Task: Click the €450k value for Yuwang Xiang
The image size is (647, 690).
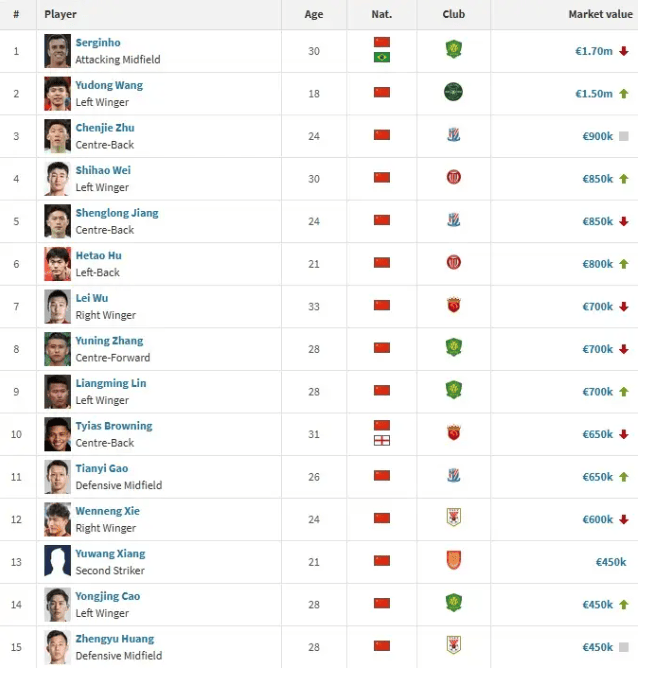Action: [610, 562]
